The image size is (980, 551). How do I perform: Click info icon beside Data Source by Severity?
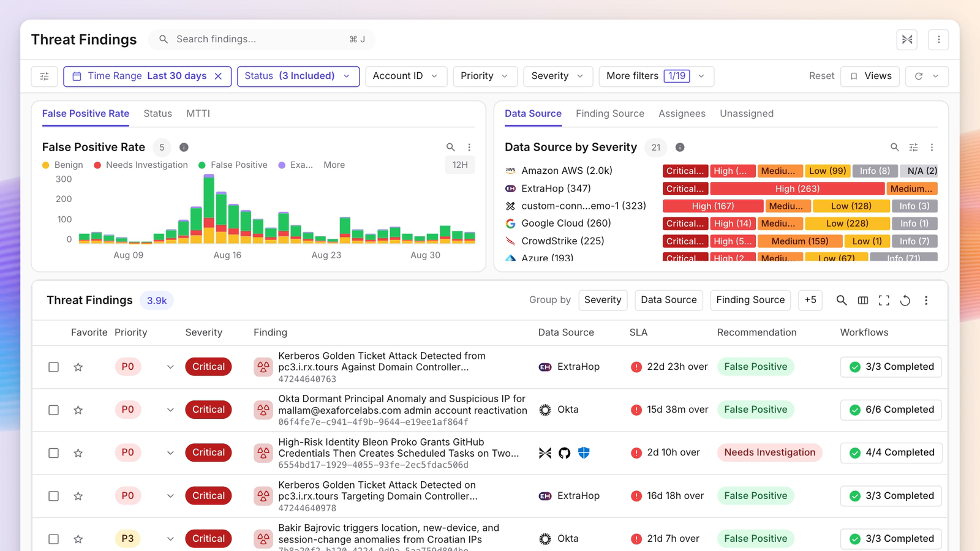click(x=680, y=148)
